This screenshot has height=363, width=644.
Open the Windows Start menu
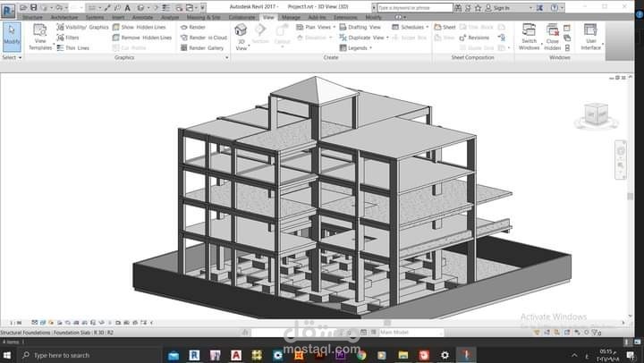[x=7, y=355]
